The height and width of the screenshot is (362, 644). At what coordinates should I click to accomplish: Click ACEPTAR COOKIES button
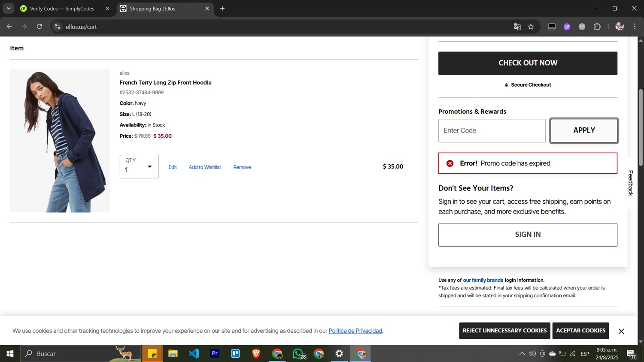point(580,331)
